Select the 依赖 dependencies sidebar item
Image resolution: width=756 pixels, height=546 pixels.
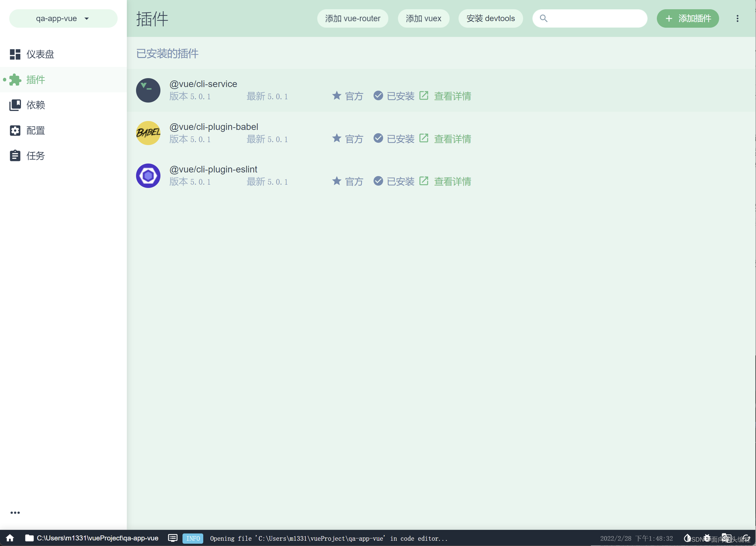point(35,105)
